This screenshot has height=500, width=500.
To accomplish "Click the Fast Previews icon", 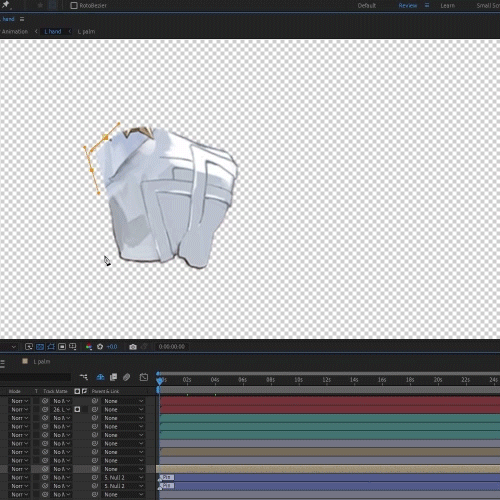I will click(x=29, y=347).
